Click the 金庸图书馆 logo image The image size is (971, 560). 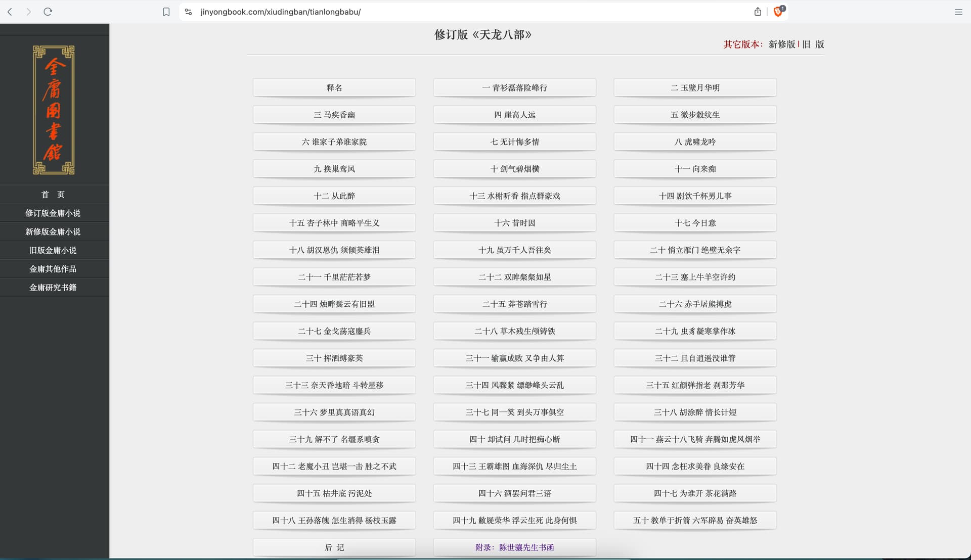54,110
